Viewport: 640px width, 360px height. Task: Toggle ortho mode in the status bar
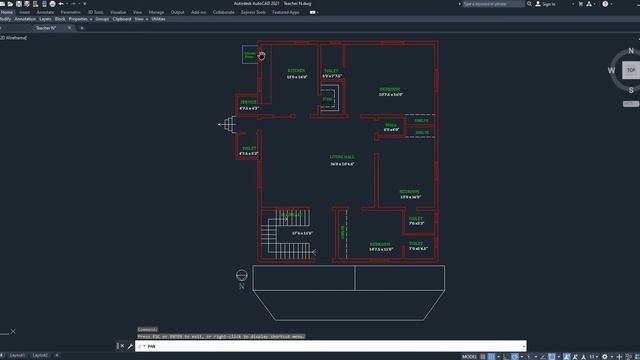506,357
